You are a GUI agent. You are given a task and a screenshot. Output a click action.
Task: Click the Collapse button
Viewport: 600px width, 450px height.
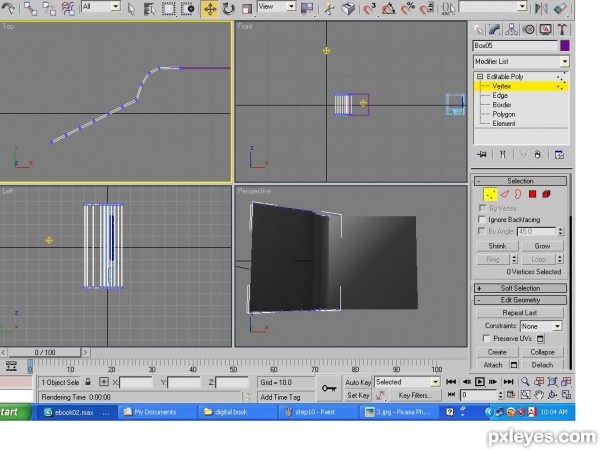tap(542, 352)
